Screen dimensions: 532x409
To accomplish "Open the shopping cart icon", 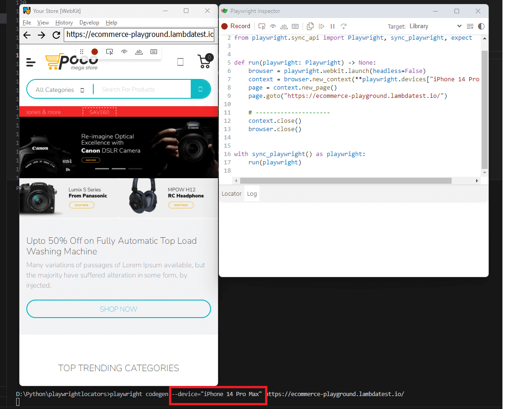I will 205,61.
